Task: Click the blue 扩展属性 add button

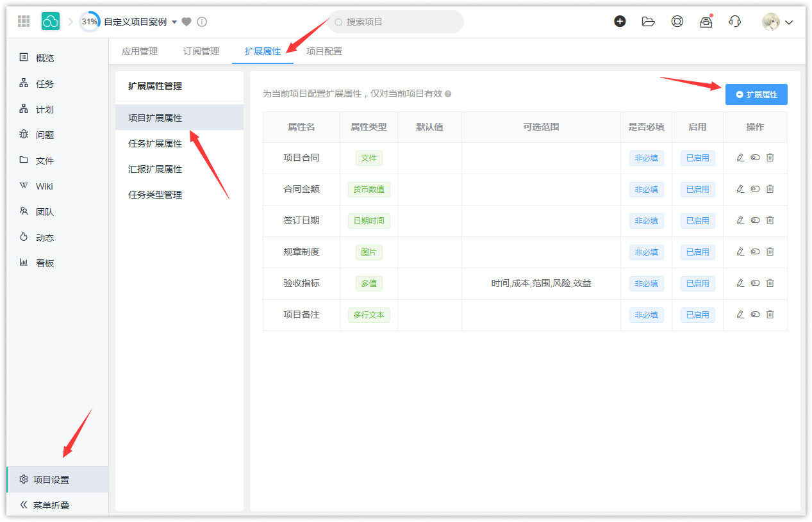Action: pos(756,94)
